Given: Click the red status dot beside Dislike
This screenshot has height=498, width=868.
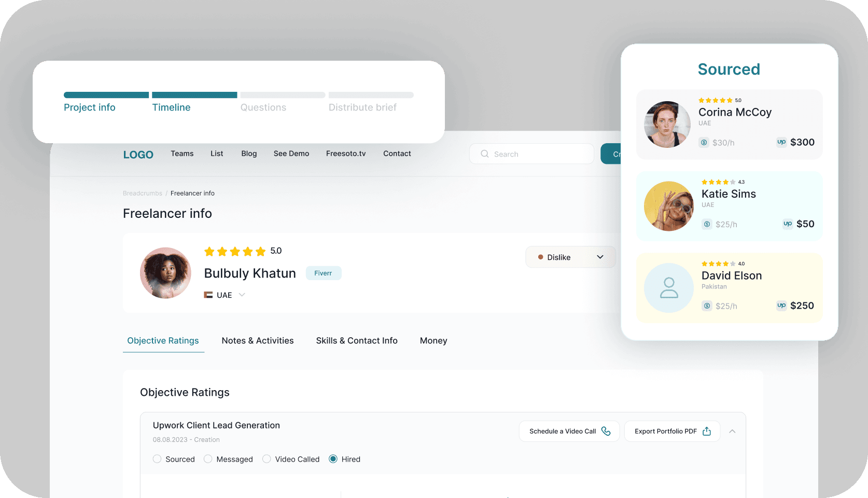Looking at the screenshot, I should pyautogui.click(x=540, y=257).
